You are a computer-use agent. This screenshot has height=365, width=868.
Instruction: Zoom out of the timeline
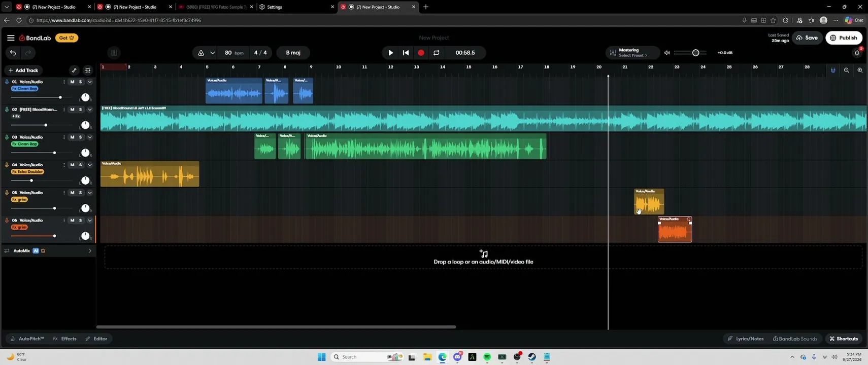[x=846, y=70]
